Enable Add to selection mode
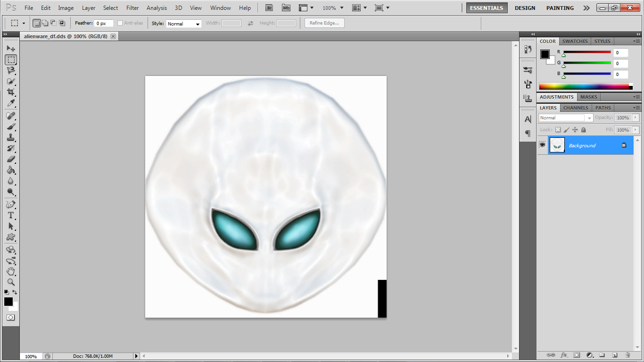 45,23
